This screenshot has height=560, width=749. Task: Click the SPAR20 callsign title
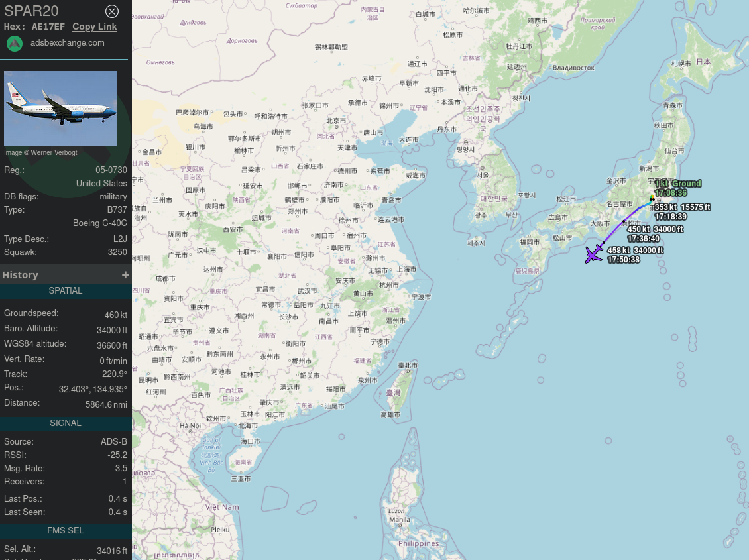(32, 11)
